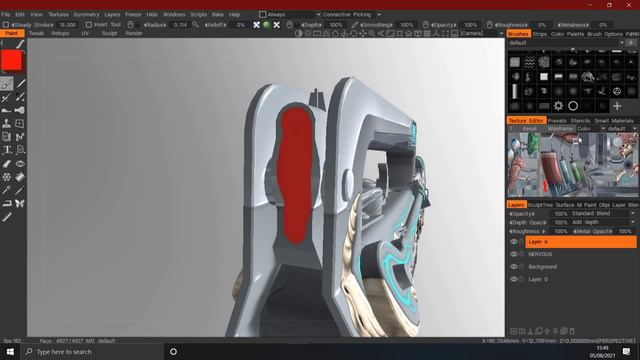Select the NERVOUS layer row

click(580, 254)
